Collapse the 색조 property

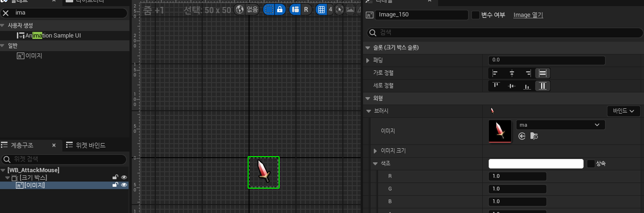click(x=375, y=163)
